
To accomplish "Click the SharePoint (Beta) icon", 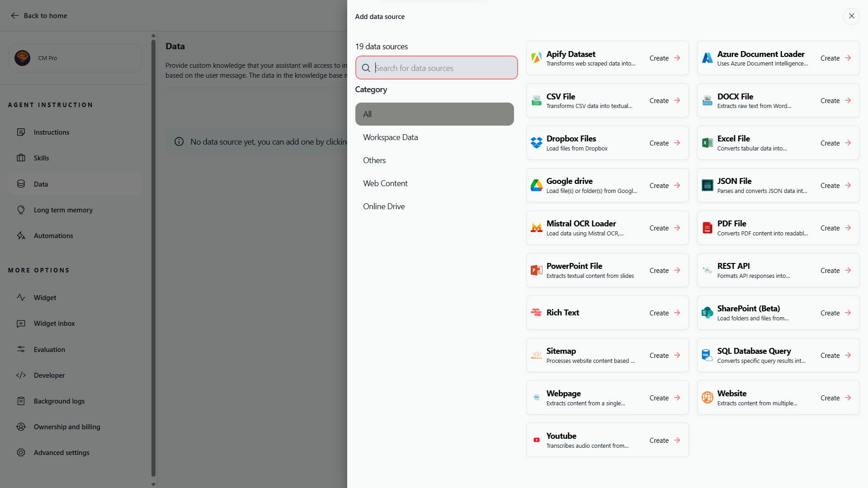I will pyautogui.click(x=707, y=313).
